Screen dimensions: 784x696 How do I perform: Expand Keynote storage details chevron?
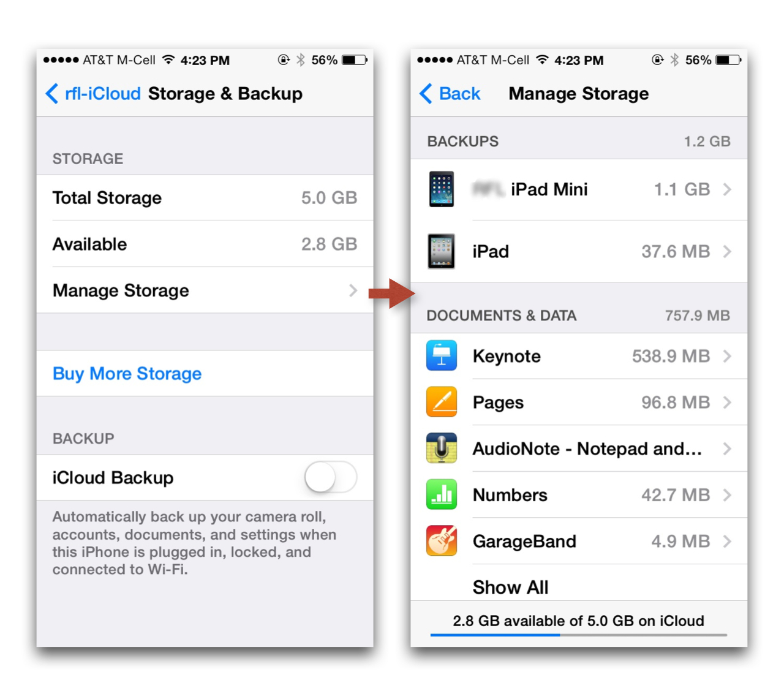[x=727, y=356]
